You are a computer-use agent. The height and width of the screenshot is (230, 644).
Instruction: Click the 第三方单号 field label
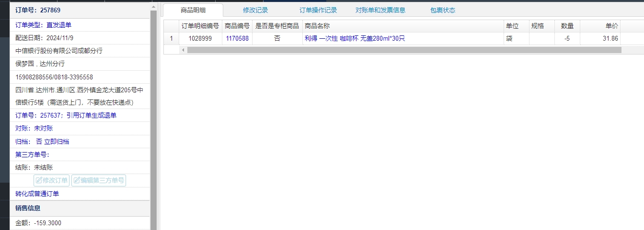[33, 154]
